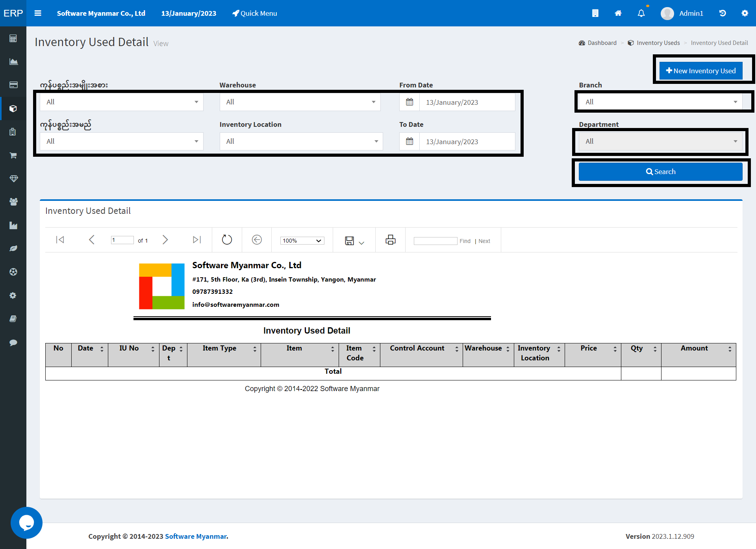Open soccer ball sidebar icon

pos(13,272)
